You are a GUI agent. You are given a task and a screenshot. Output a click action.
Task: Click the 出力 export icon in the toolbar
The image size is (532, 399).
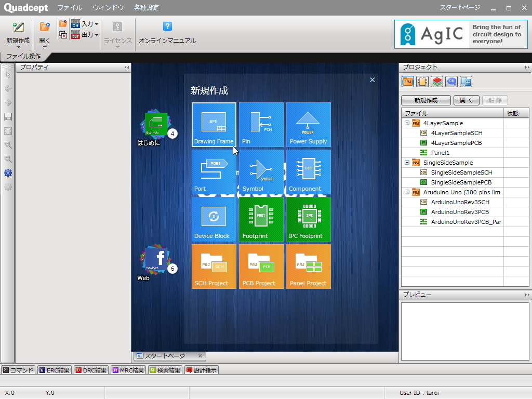tap(75, 35)
